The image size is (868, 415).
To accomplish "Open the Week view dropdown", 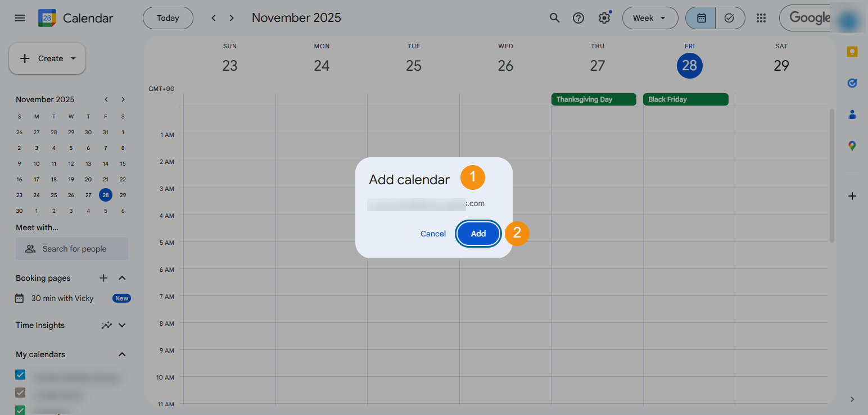I will click(x=650, y=17).
